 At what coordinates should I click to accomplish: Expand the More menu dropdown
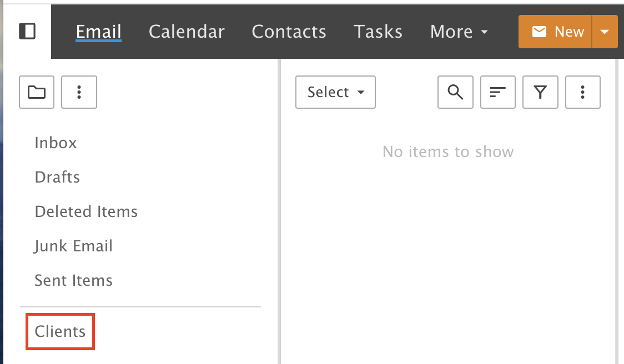(x=459, y=32)
